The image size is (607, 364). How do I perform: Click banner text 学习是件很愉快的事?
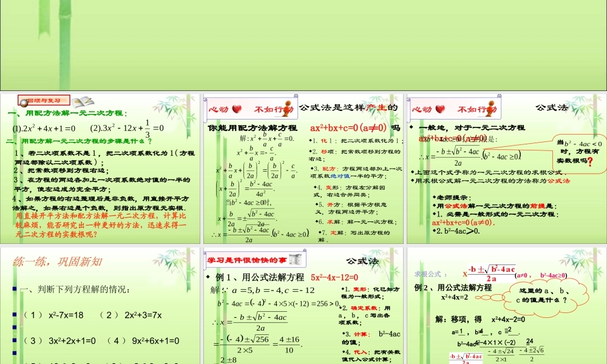tap(246, 260)
